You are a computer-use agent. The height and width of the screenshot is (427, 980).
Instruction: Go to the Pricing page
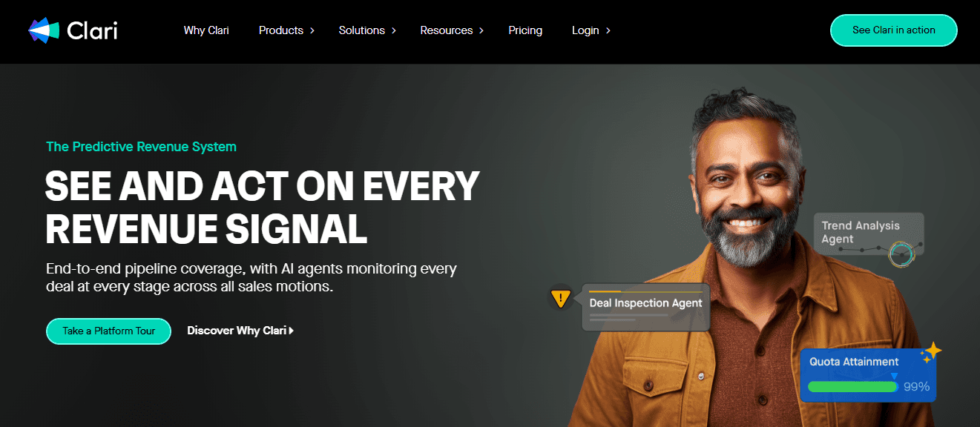(x=525, y=30)
